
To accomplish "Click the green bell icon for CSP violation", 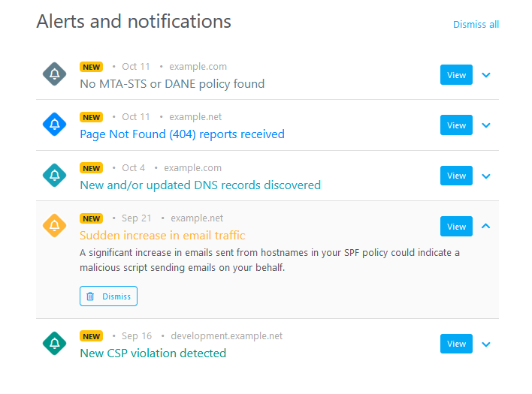I will [x=55, y=344].
